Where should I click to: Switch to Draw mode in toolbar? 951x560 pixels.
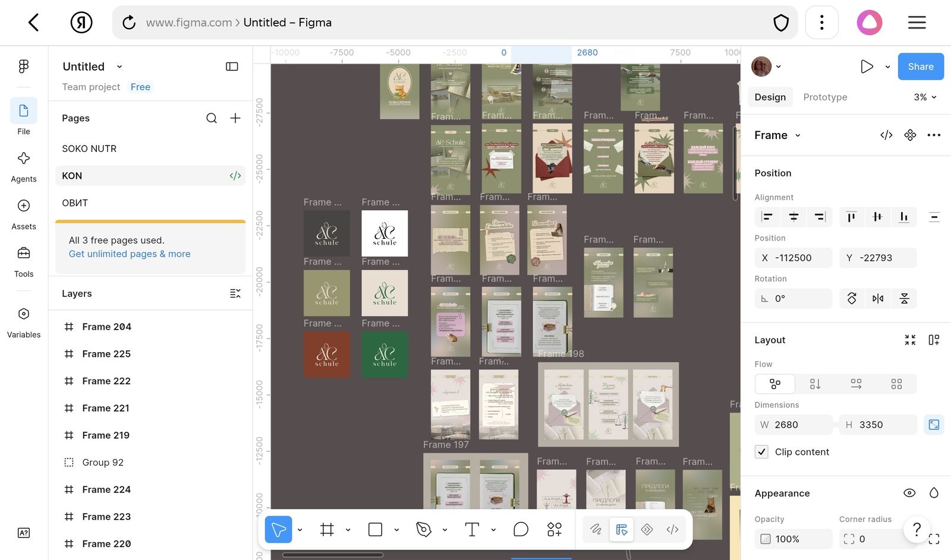(x=596, y=529)
